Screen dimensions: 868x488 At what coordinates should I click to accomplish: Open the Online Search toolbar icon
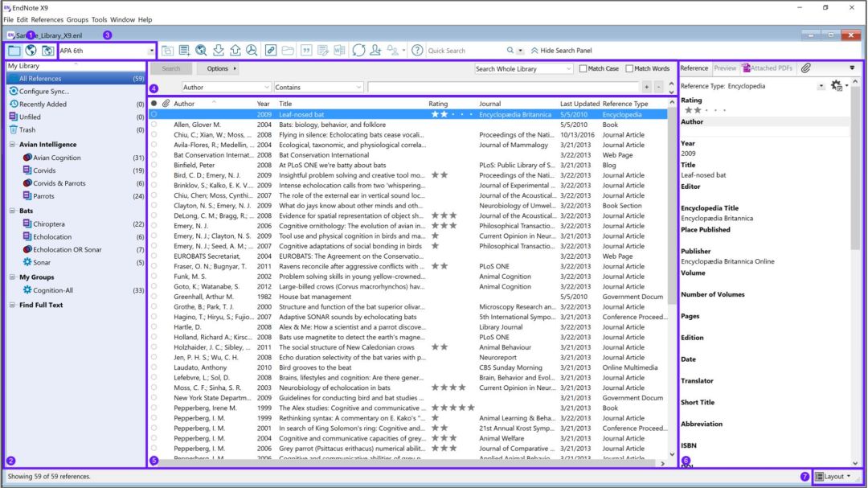point(202,51)
